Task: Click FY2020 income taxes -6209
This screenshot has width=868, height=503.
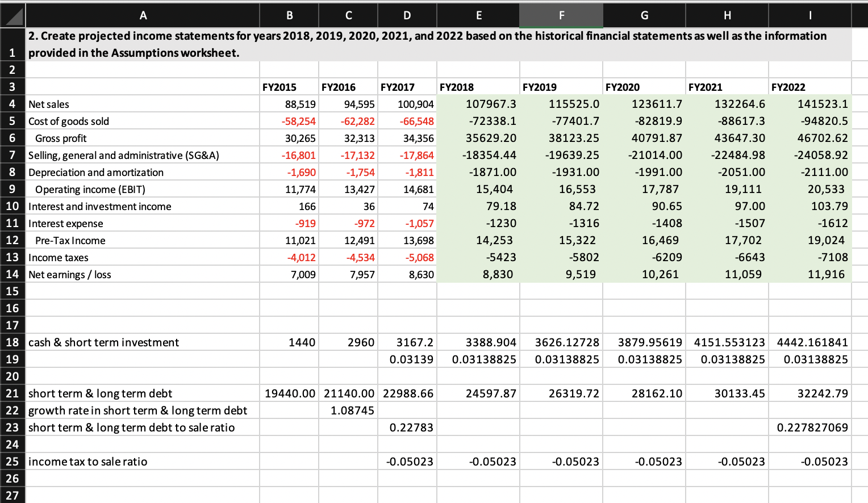Action: pos(667,257)
